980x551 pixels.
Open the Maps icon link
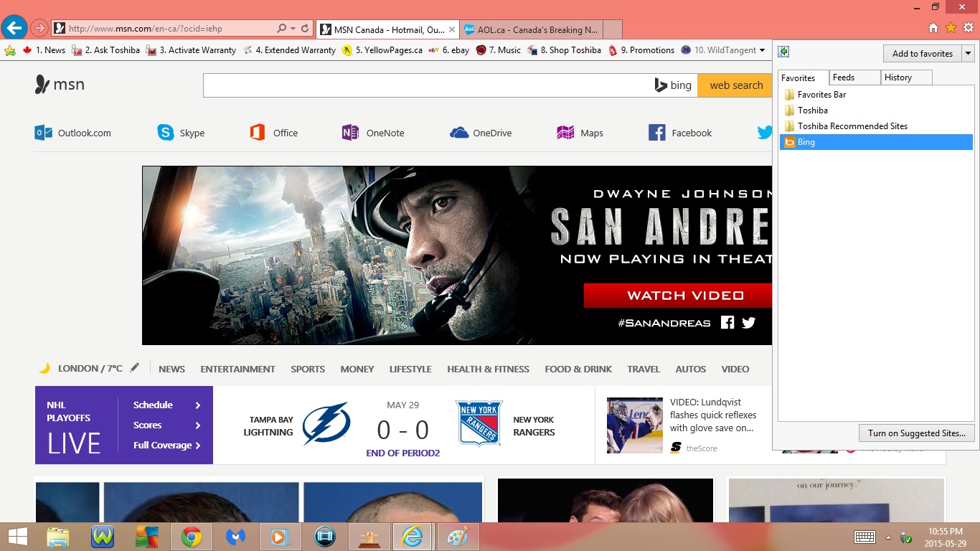click(580, 133)
